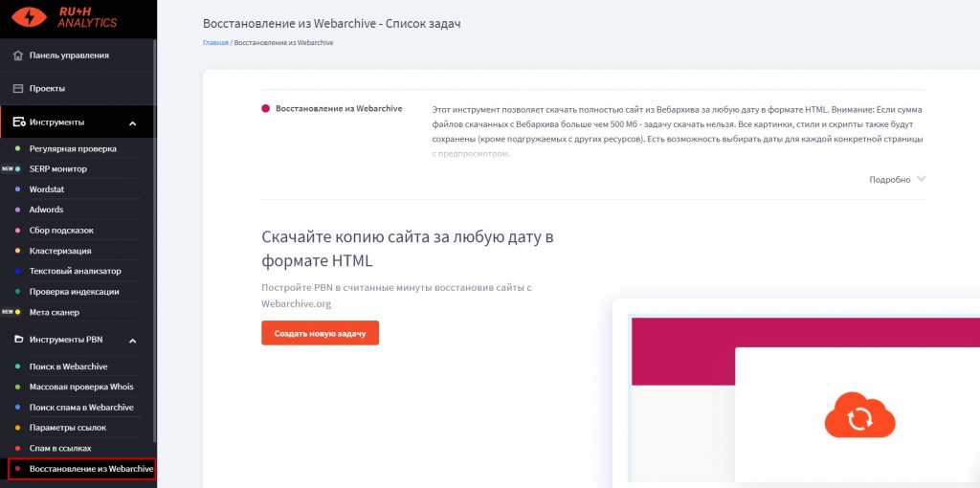Go to Регулярная проверка

coord(73,149)
